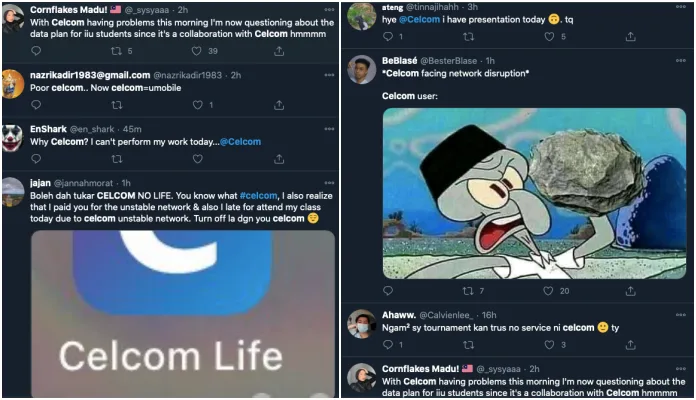Click the @Celcom mention in ateng's tweet
This screenshot has width=696, height=400.
coord(418,20)
